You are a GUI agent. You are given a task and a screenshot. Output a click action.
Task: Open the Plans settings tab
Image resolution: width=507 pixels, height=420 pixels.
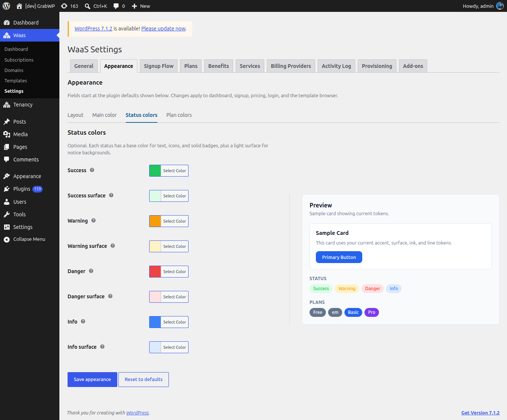[191, 66]
